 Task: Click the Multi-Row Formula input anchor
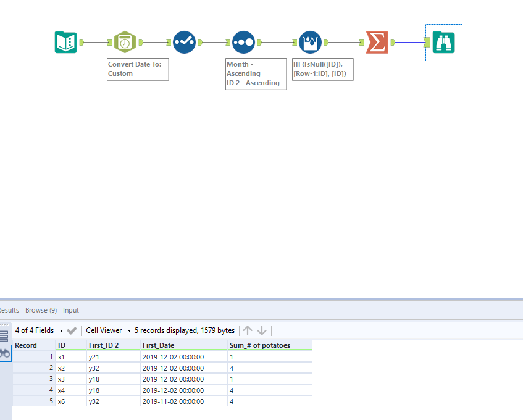coord(295,42)
